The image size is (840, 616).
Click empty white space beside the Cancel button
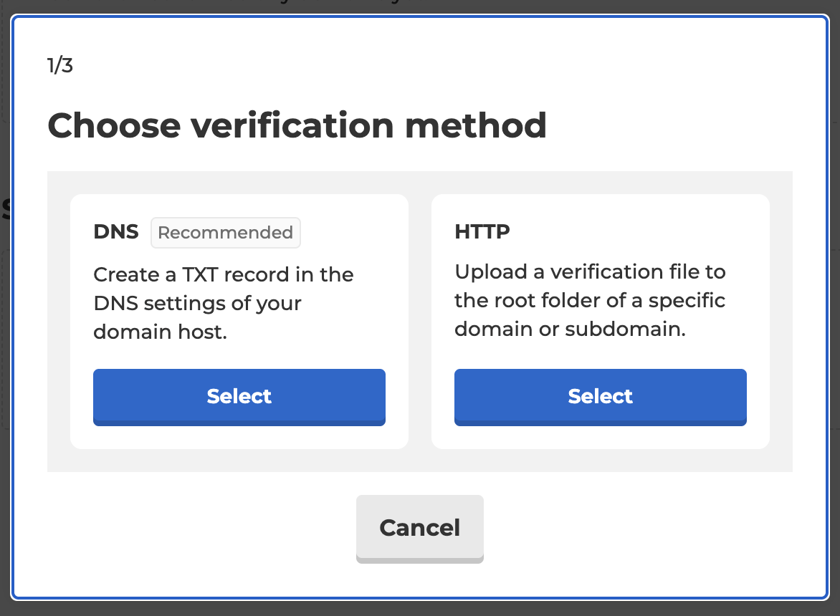pos(643,529)
